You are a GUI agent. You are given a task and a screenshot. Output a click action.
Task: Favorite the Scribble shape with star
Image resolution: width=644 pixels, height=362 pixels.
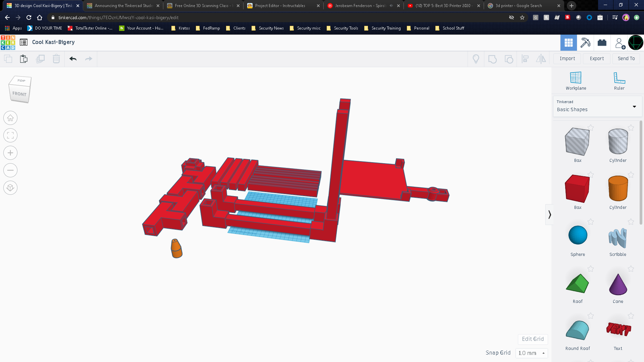631,222
